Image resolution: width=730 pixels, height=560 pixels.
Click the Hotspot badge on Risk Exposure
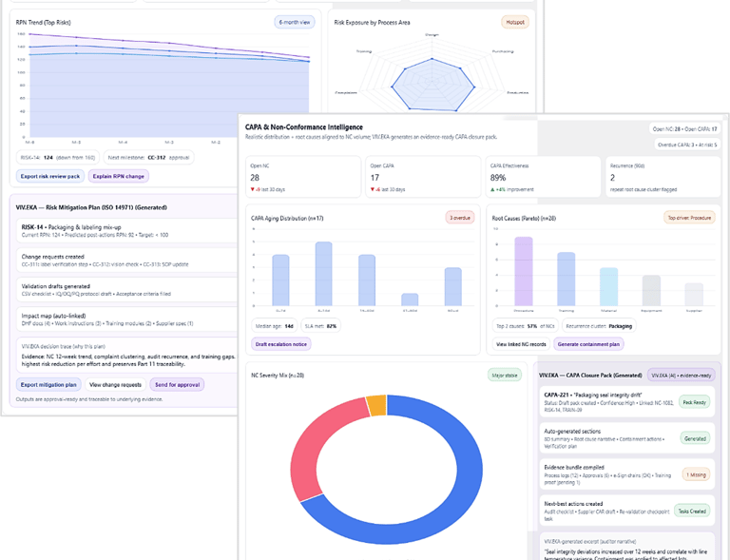[515, 22]
